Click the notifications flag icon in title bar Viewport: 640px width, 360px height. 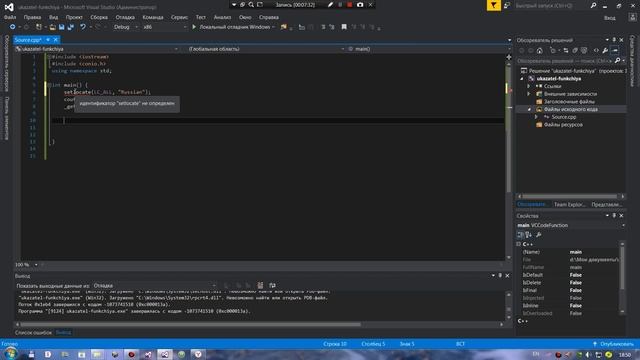[493, 5]
